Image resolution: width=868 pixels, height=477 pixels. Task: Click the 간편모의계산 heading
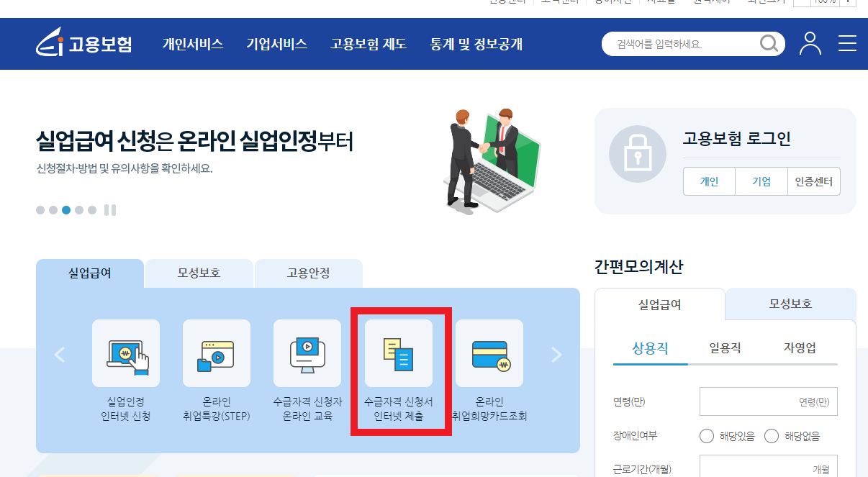point(639,267)
